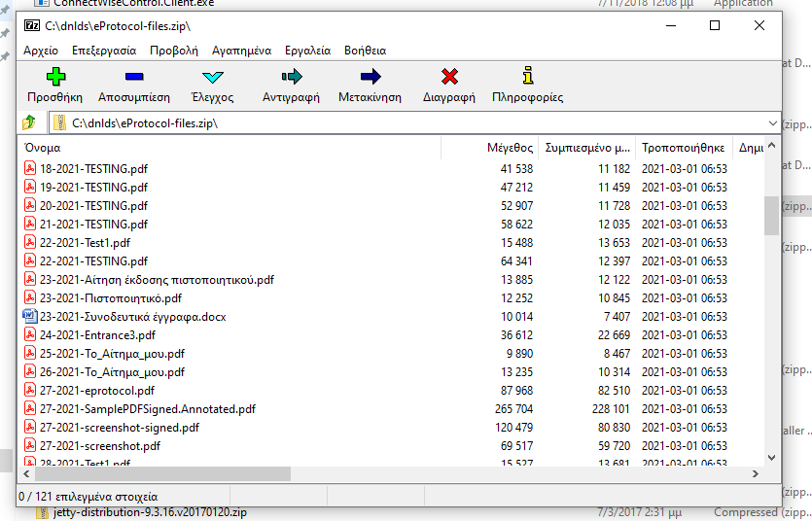Image resolution: width=812 pixels, height=521 pixels.
Task: Open the Αρχείο menu
Action: (x=41, y=50)
